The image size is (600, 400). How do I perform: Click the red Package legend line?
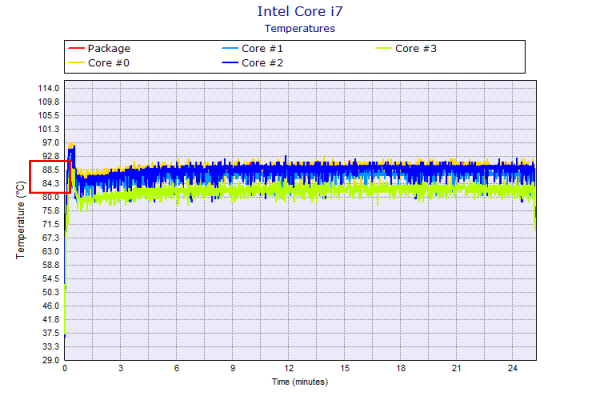click(x=76, y=48)
